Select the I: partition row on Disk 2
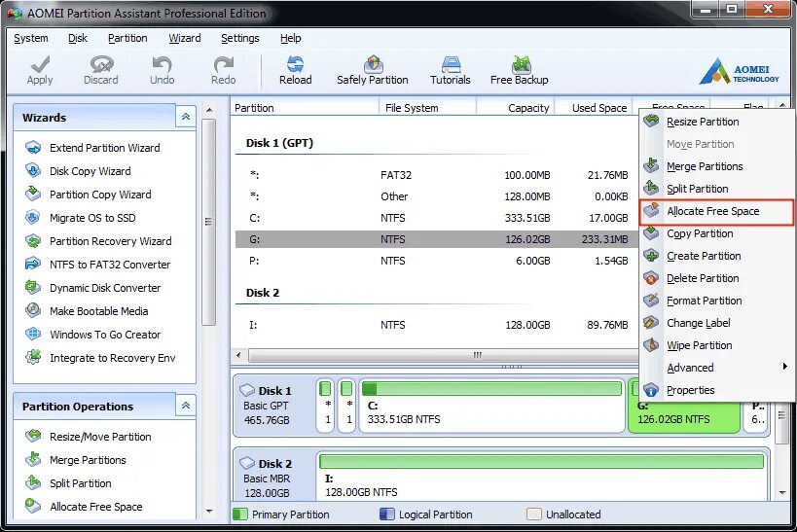 coord(437,325)
